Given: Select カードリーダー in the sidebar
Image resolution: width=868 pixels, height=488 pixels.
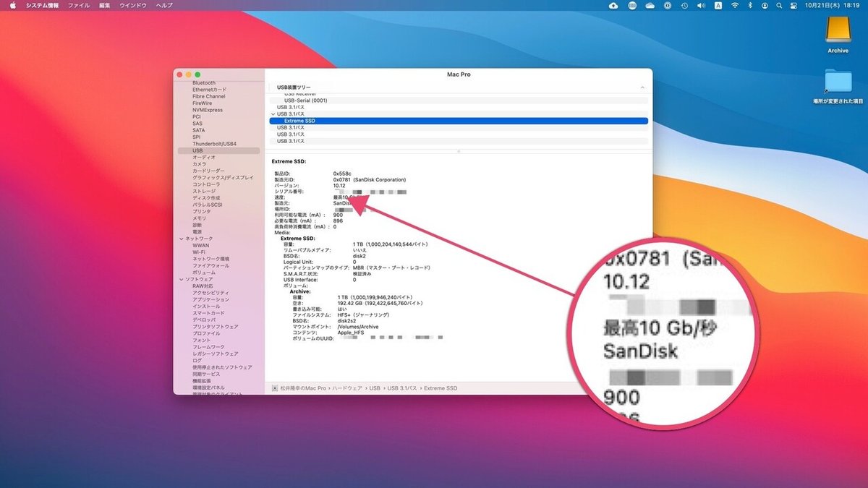Looking at the screenshot, I should pyautogui.click(x=209, y=171).
